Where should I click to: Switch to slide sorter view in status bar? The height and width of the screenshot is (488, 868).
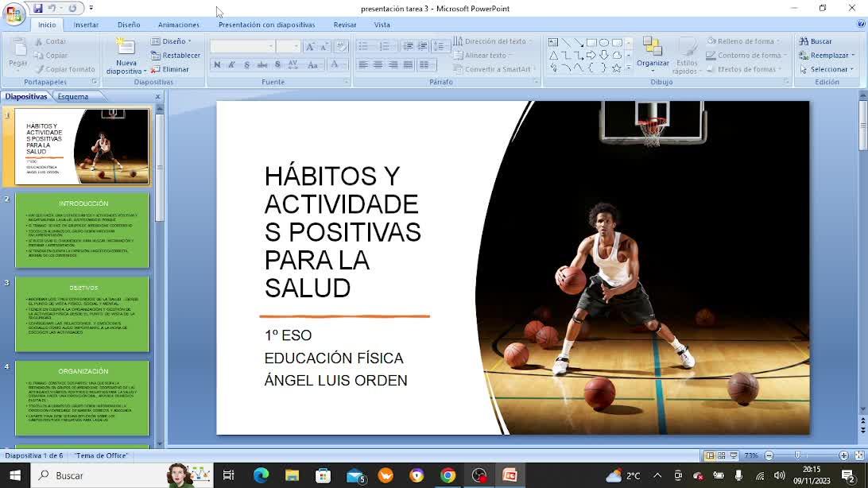click(721, 455)
